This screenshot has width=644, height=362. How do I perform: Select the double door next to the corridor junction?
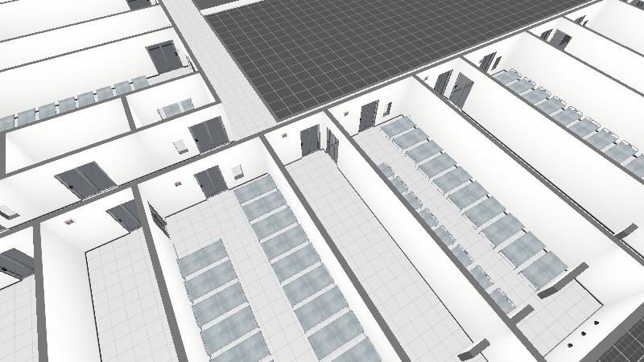[x=208, y=134]
